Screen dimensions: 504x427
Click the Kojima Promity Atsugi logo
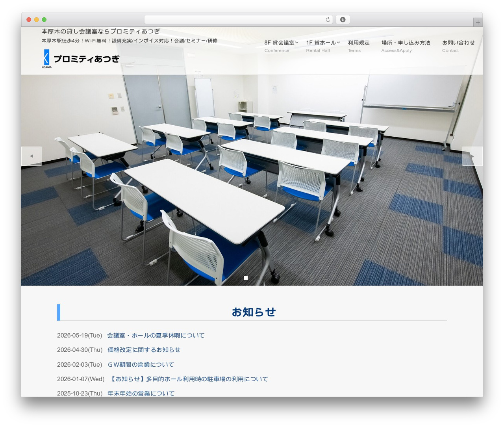[81, 59]
